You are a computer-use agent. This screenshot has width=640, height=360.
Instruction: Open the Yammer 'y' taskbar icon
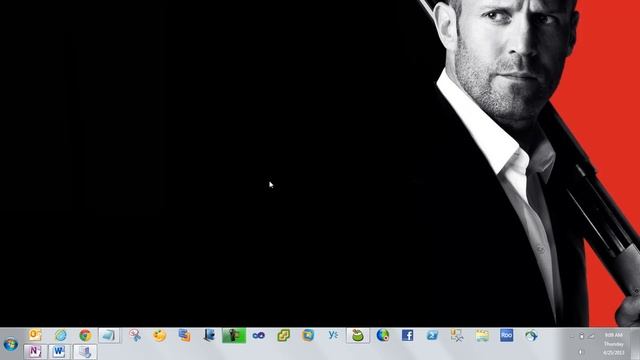click(333, 336)
